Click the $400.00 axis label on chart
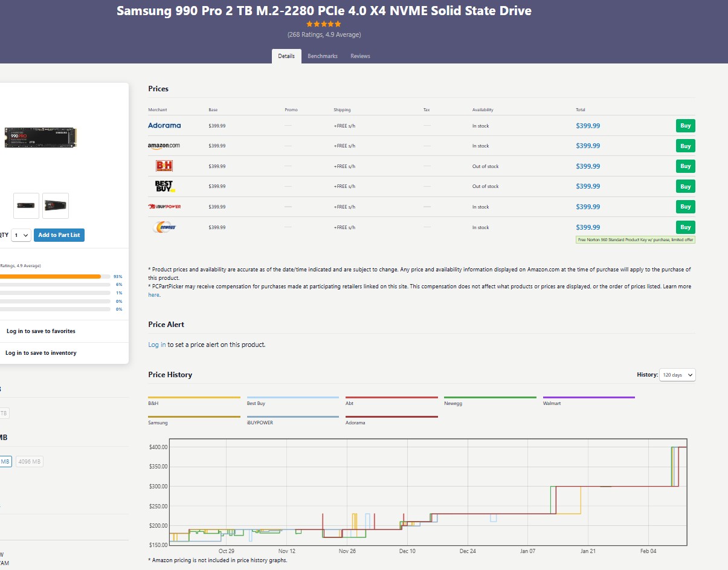 (159, 447)
